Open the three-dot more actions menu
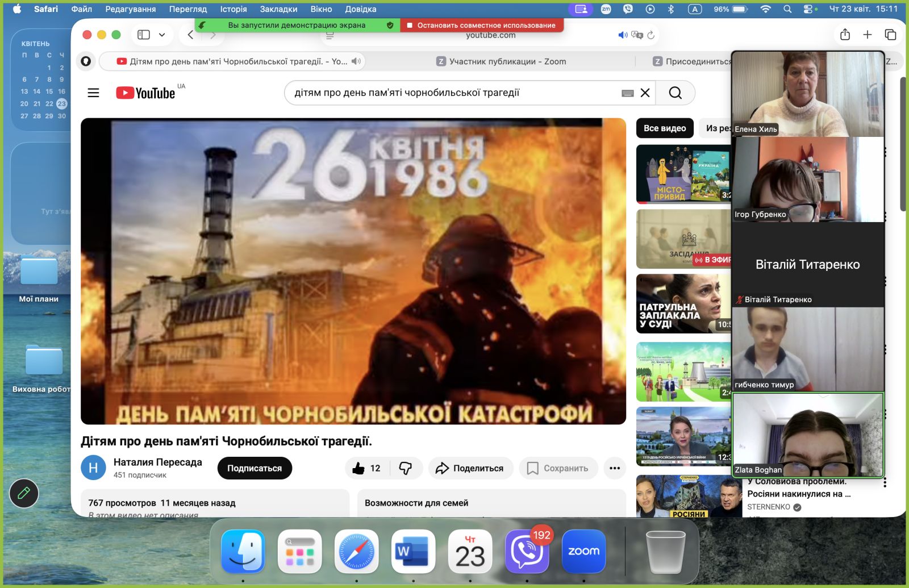Screen dimensions: 909x588 click(614, 468)
